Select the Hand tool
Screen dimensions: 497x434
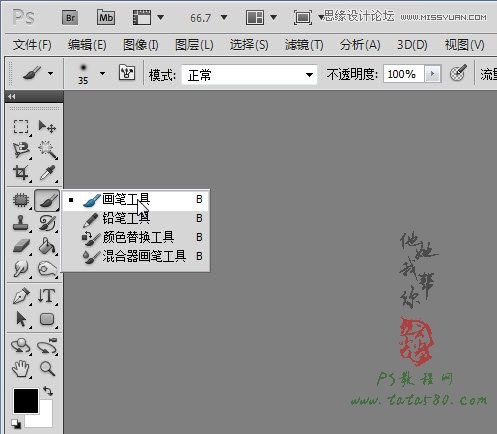(x=21, y=369)
